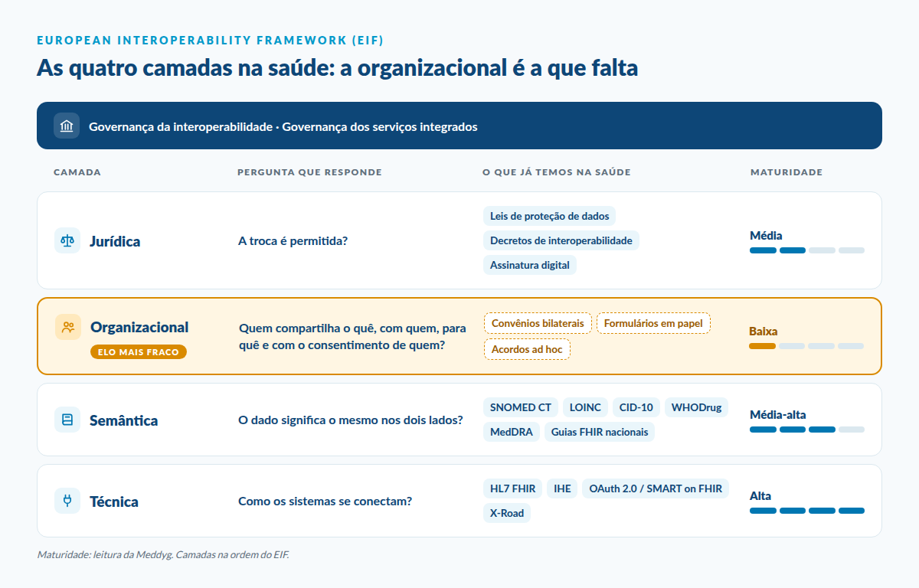The width and height of the screenshot is (919, 588).
Task: Select the 'Assinatura digital' tag
Action: pyautogui.click(x=530, y=265)
